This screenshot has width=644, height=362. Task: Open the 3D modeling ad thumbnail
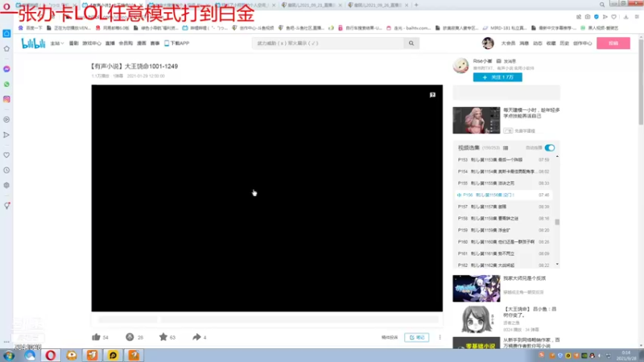tap(477, 120)
